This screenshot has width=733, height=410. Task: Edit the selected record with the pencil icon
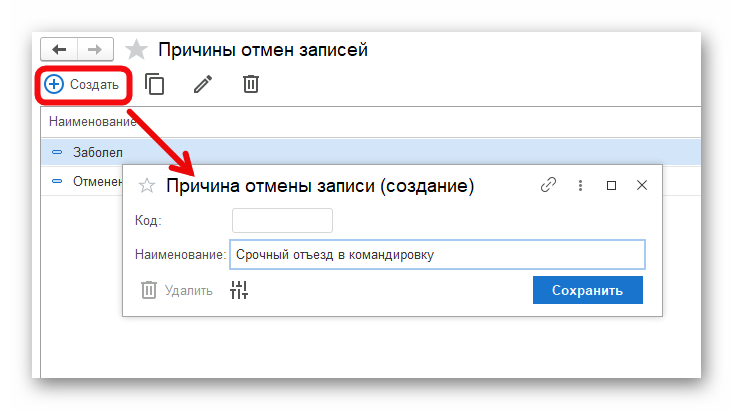pyautogui.click(x=203, y=84)
